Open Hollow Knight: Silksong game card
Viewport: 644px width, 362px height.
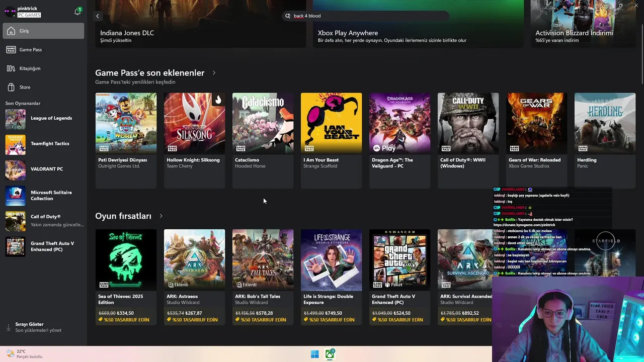click(x=194, y=140)
